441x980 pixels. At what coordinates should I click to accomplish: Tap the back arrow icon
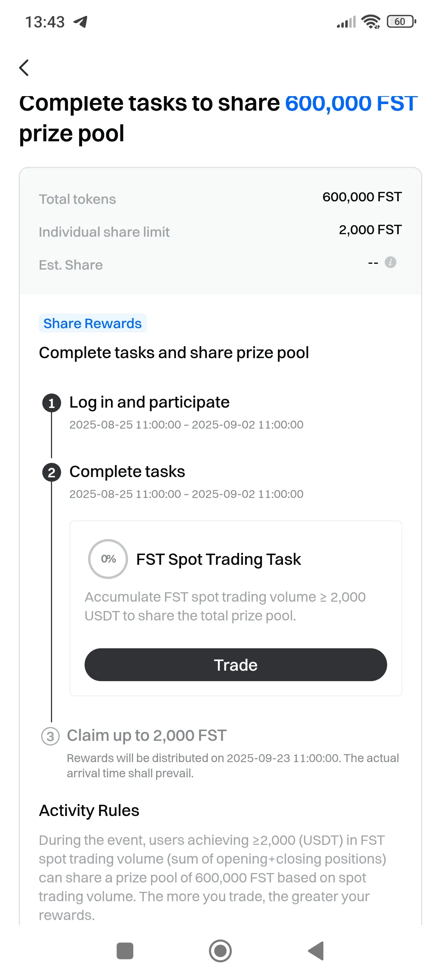point(24,68)
